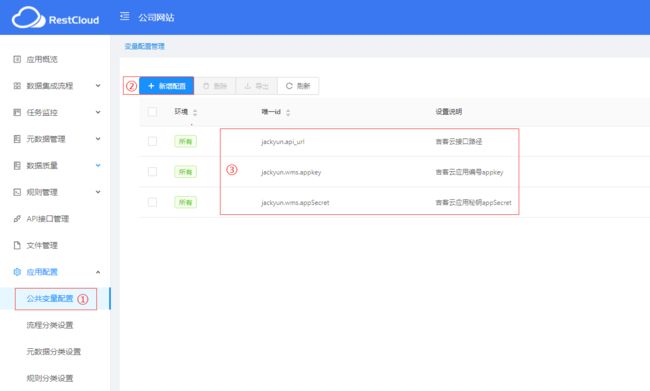The width and height of the screenshot is (650, 391).
Task: Open the 元数据分类设置 submenu item
Action: [53, 352]
